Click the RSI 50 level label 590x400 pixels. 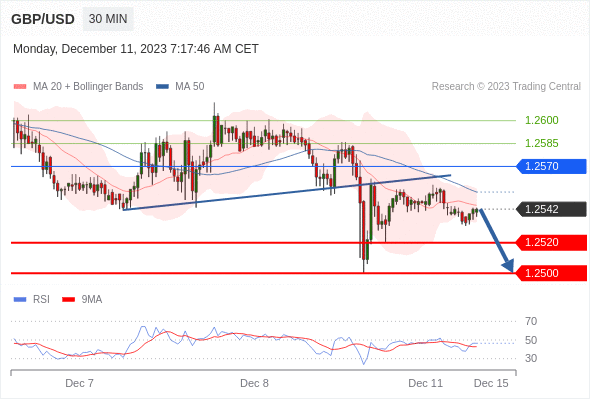click(x=531, y=340)
